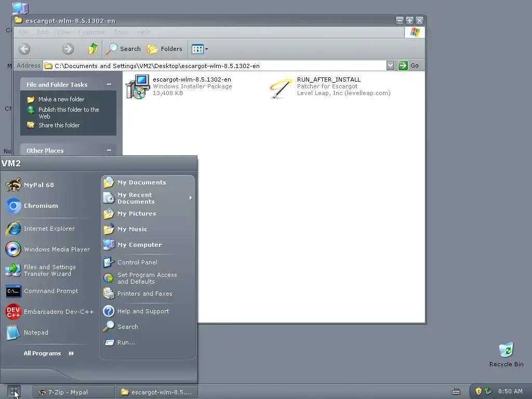The height and width of the screenshot is (399, 532).
Task: Open the Favorites menu
Action: tap(91, 32)
